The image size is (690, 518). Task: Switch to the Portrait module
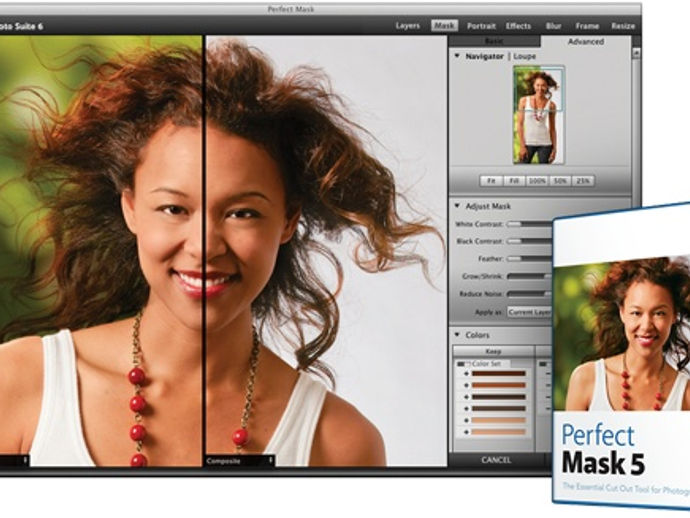click(481, 26)
